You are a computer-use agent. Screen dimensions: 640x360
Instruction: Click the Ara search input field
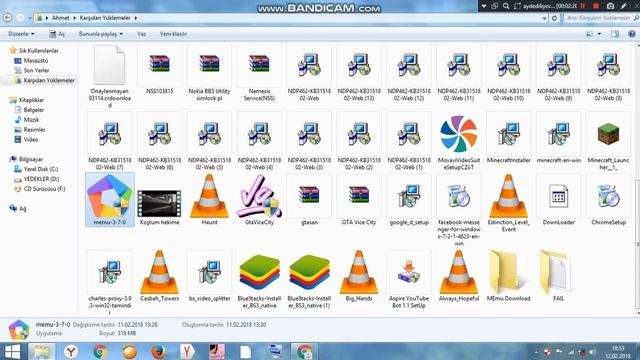(599, 18)
